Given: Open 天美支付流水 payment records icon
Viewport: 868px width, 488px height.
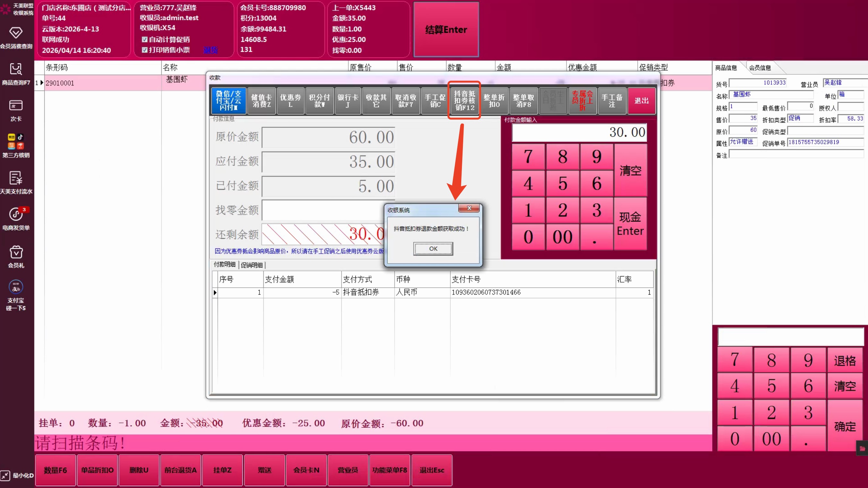Looking at the screenshot, I should 16,178.
